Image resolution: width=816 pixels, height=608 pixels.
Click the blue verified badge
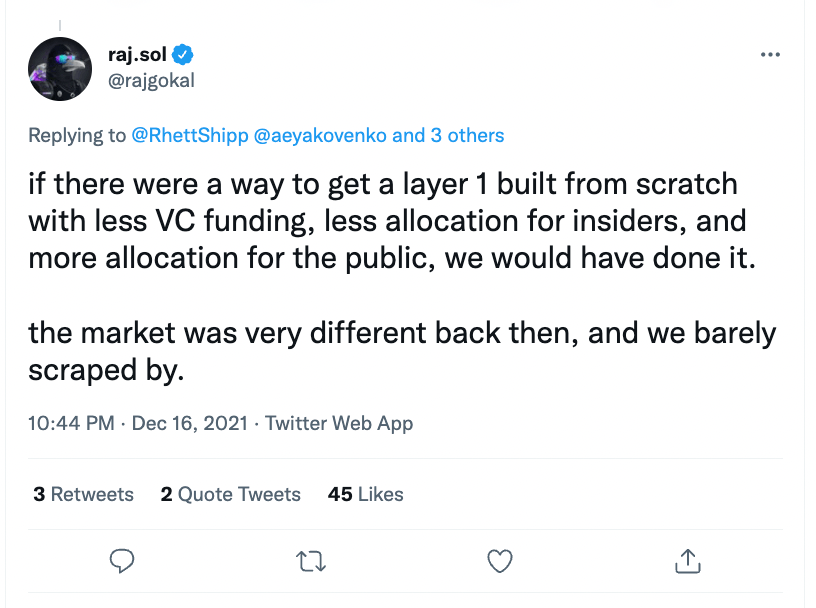[x=185, y=54]
